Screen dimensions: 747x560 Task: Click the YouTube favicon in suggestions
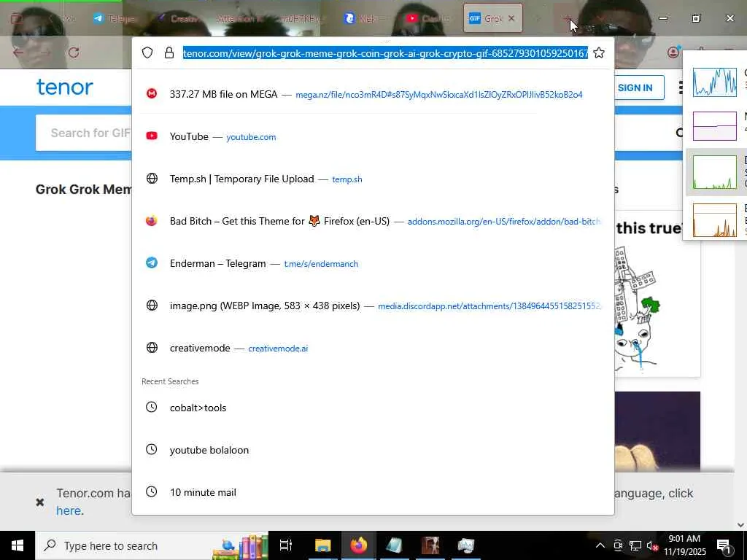pyautogui.click(x=152, y=136)
